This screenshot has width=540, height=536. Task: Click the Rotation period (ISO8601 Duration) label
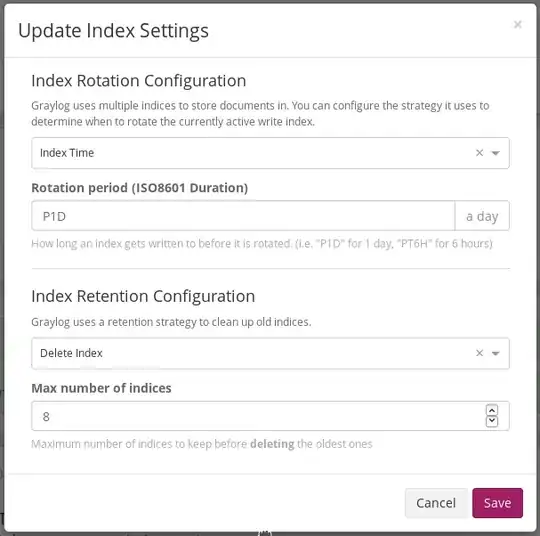tap(139, 188)
